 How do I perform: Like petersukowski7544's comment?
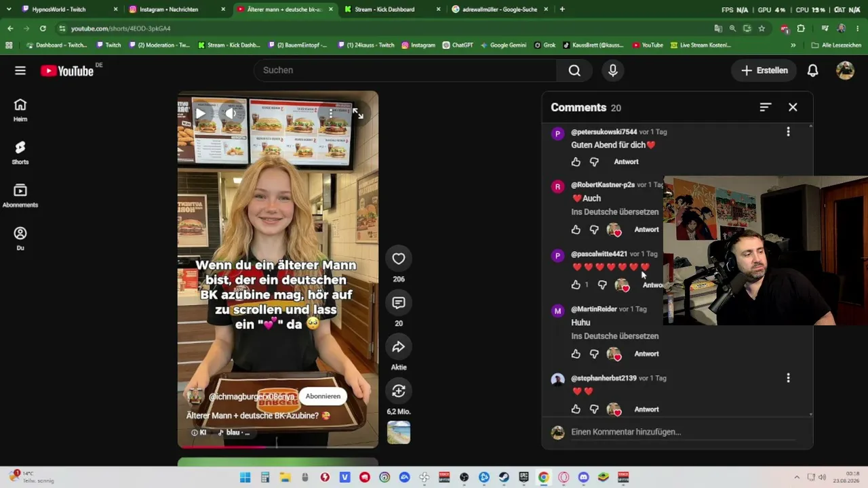tap(576, 162)
